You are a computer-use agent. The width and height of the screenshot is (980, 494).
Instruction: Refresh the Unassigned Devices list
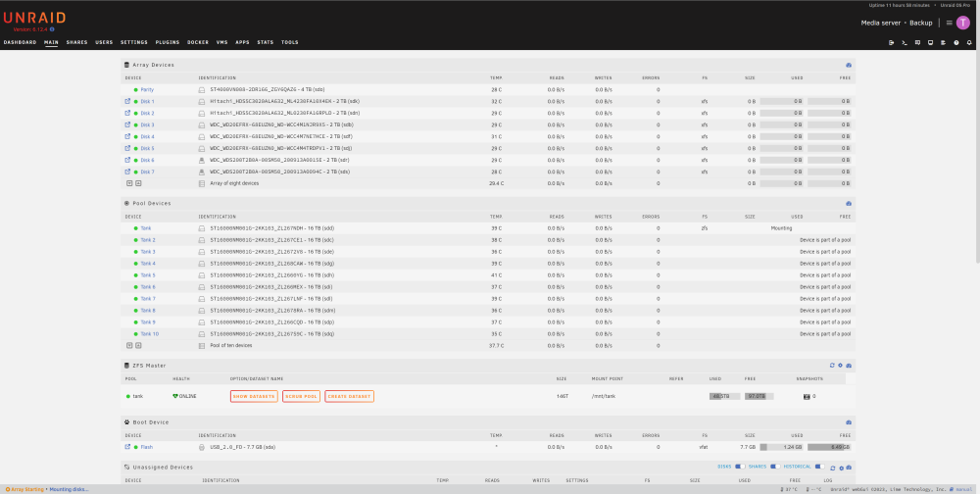click(833, 468)
